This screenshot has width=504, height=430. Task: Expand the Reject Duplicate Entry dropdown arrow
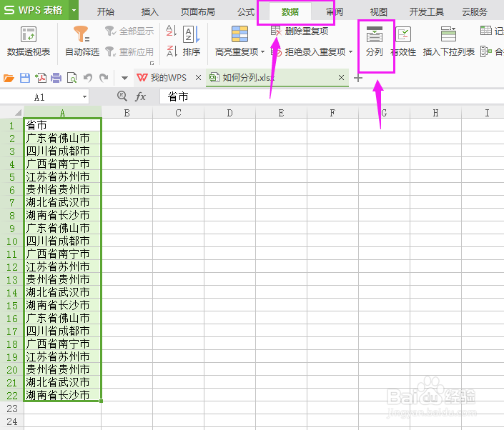pos(351,51)
